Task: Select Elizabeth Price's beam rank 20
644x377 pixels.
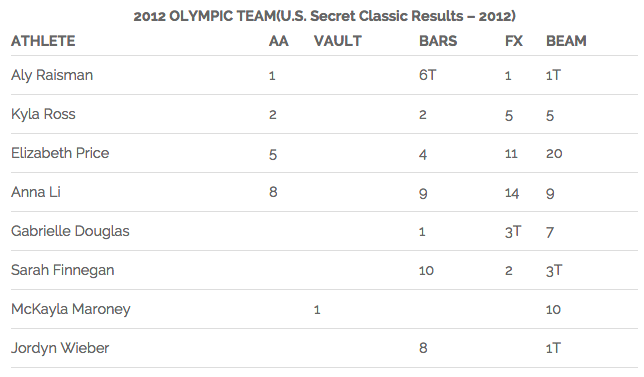Action: (x=554, y=154)
